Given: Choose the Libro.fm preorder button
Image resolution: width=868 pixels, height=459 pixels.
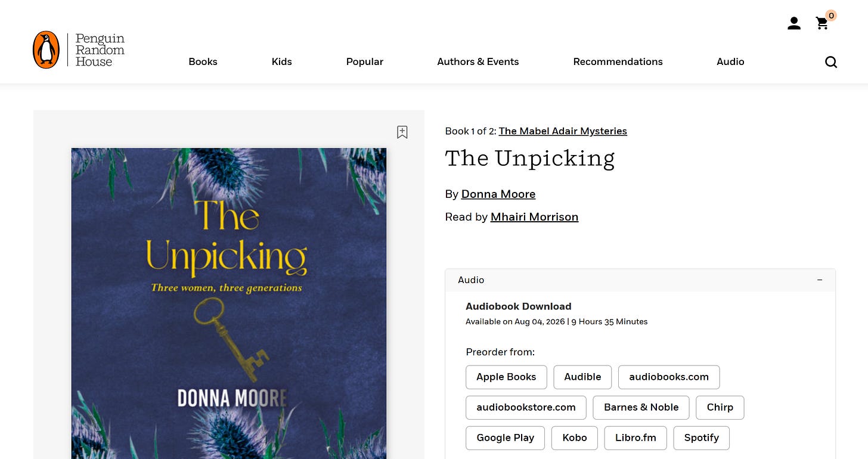Looking at the screenshot, I should coord(635,438).
